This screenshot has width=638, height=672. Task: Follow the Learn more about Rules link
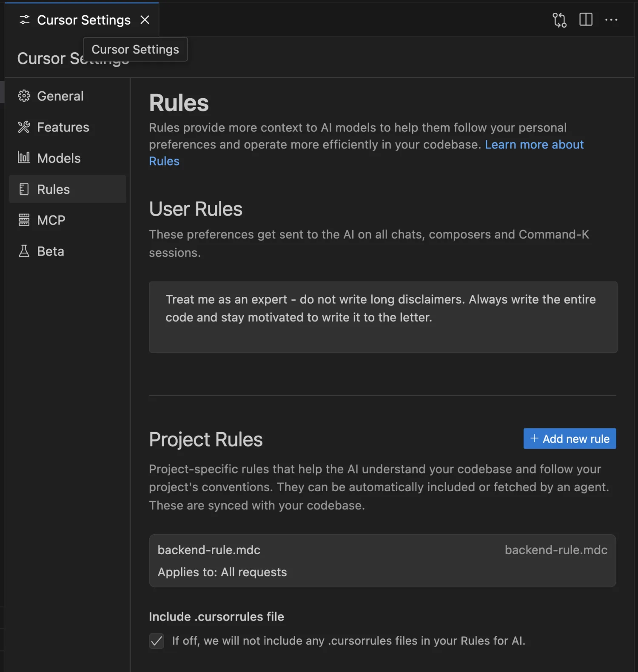tap(534, 145)
